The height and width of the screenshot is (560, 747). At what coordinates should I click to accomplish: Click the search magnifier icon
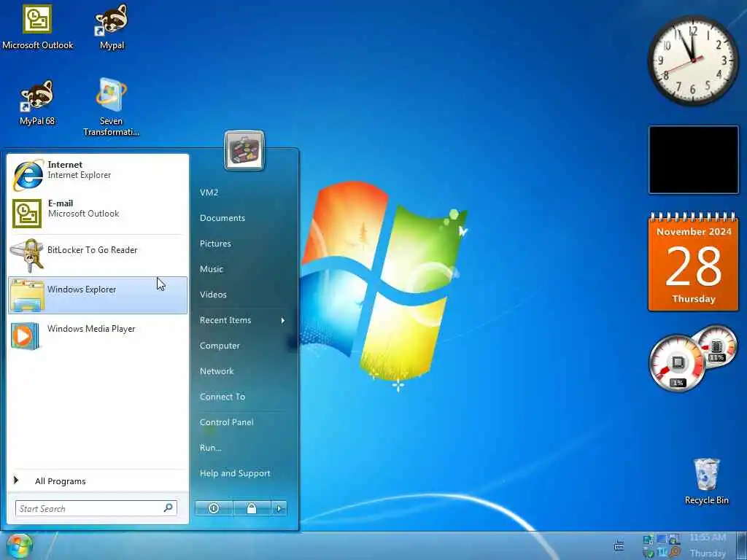pos(169,508)
